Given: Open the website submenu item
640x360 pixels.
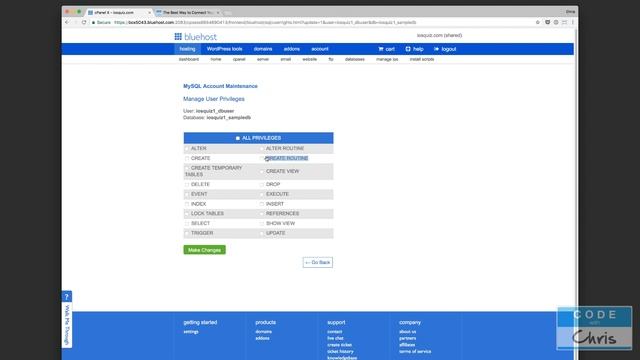Looking at the screenshot, I should tap(310, 60).
